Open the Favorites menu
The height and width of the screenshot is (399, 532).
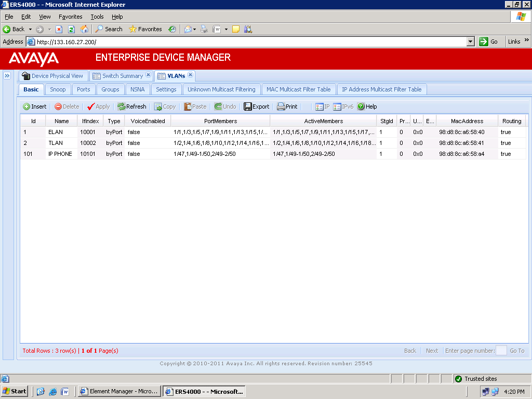pyautogui.click(x=70, y=17)
